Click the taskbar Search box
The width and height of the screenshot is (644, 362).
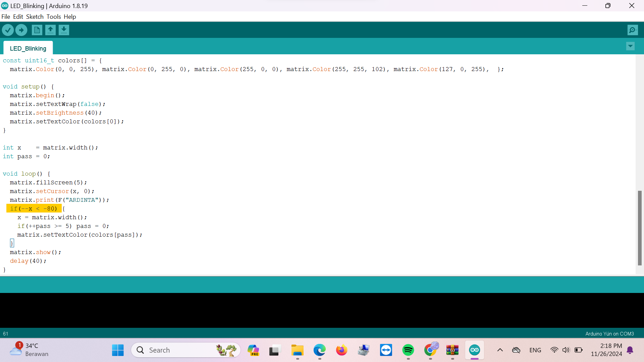point(186,350)
